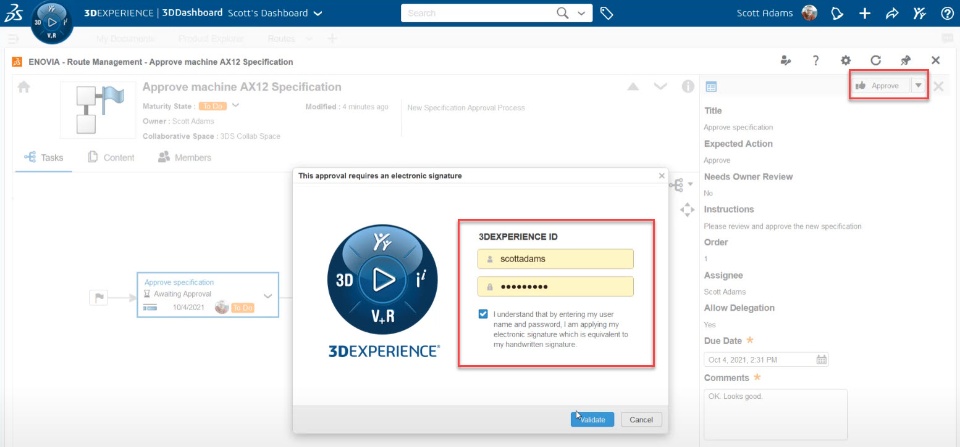Open help question mark in top bar

point(947,13)
